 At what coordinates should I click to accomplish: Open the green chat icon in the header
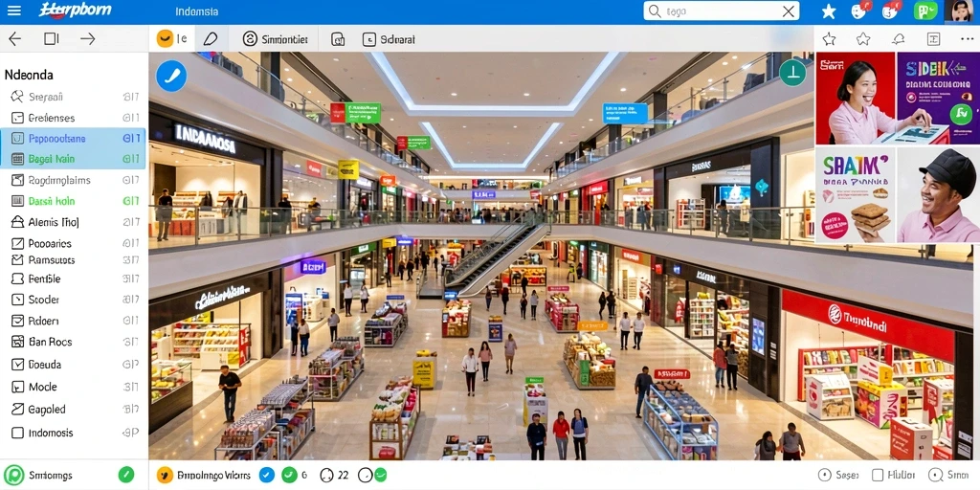(925, 11)
